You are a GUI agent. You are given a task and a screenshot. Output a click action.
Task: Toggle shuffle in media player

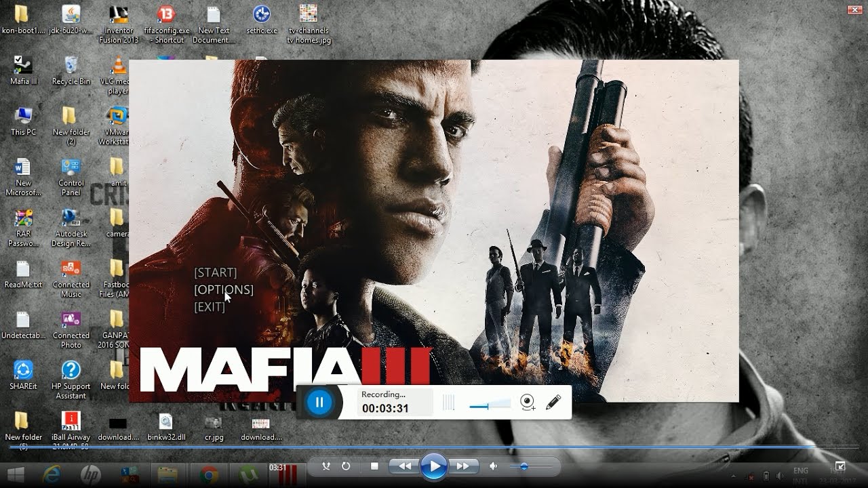point(326,466)
